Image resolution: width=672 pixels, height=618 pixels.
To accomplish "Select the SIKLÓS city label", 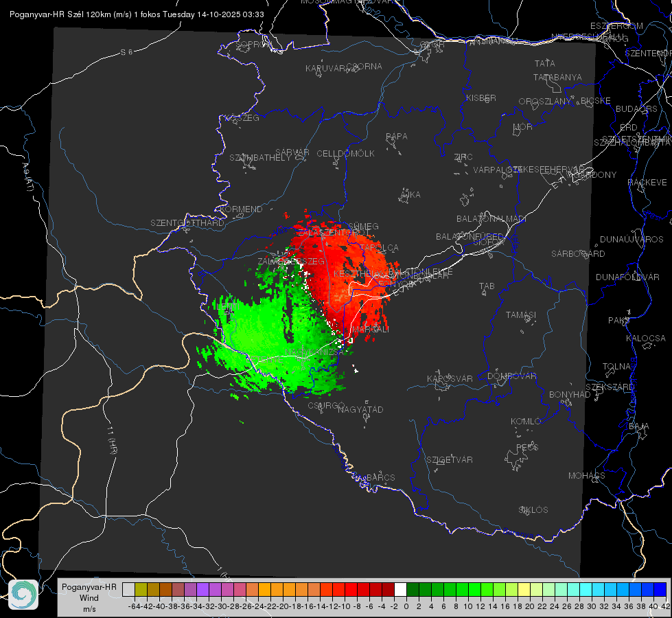I will point(533,510).
